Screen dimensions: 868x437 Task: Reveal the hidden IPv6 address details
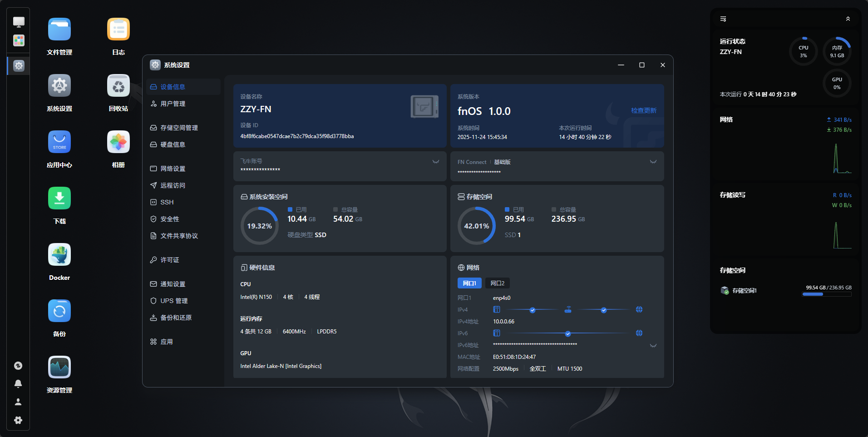pos(653,346)
